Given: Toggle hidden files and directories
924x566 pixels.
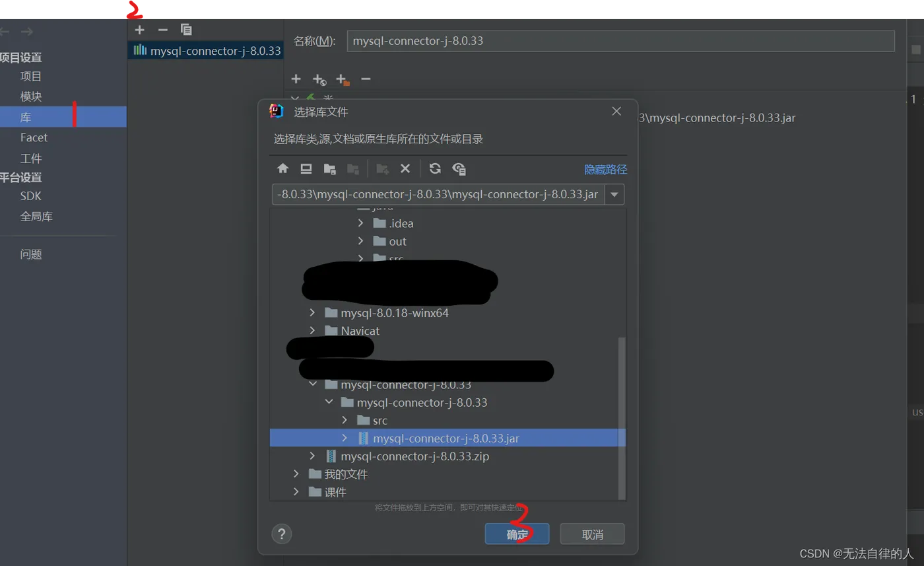Looking at the screenshot, I should (459, 168).
